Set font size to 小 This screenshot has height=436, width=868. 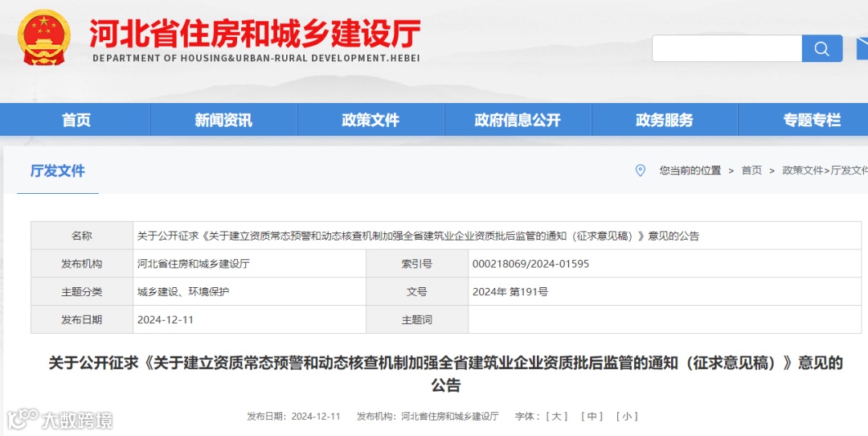627,416
